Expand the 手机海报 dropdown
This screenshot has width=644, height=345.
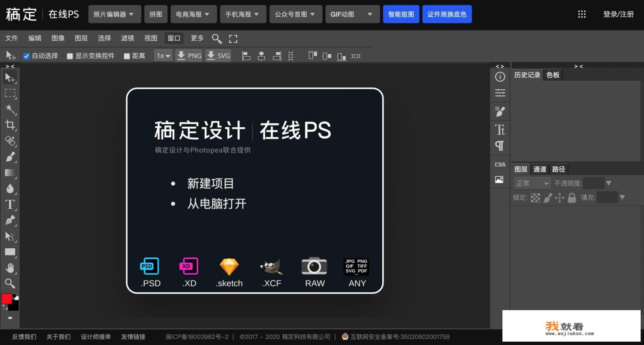[x=243, y=14]
